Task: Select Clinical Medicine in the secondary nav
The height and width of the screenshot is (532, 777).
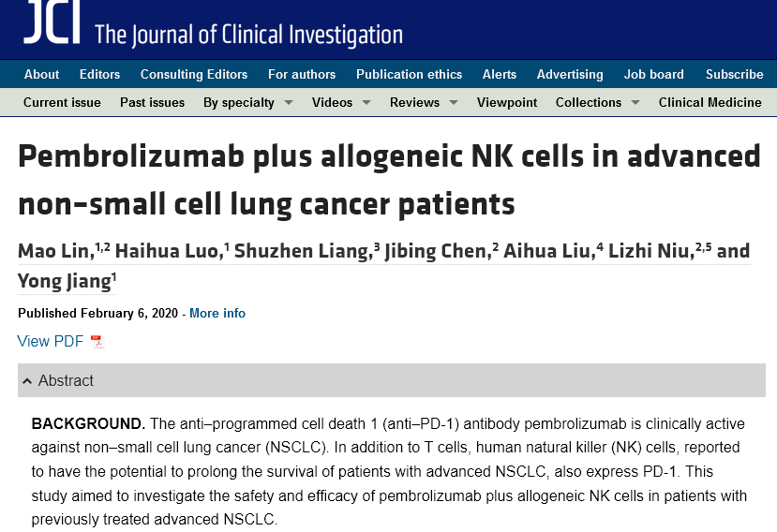Action: coord(710,102)
